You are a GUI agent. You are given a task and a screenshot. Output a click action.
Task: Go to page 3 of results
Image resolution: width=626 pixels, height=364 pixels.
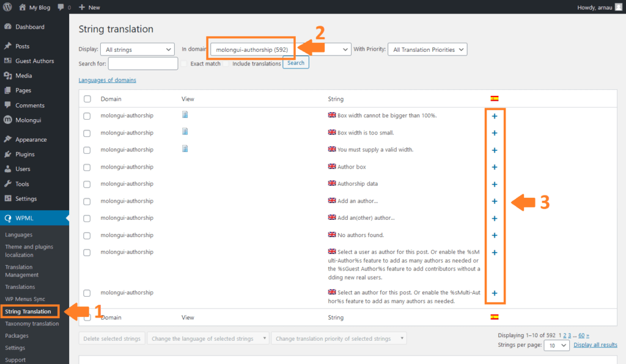coord(569,335)
